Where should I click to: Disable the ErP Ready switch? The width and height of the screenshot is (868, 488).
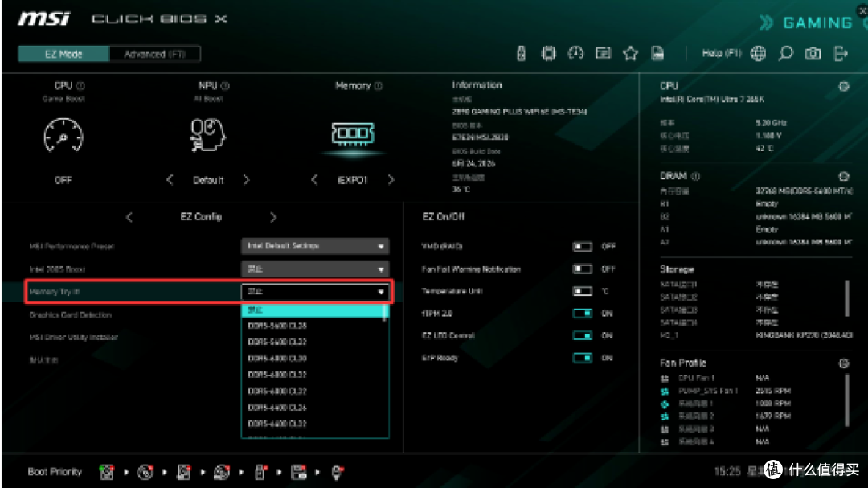(582, 358)
